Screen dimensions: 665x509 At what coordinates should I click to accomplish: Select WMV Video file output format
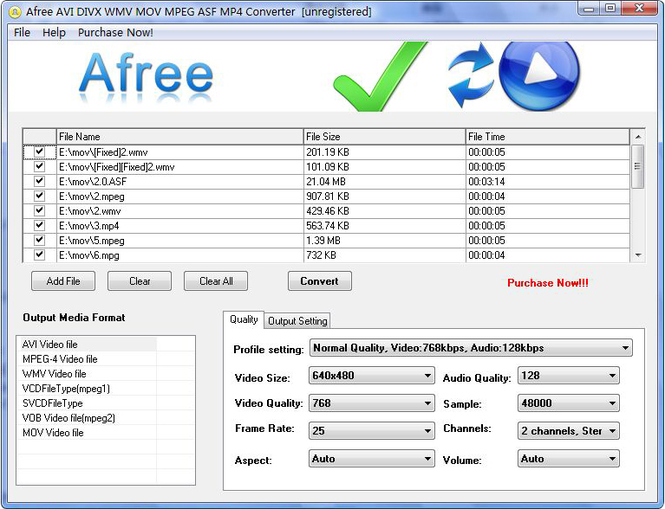(87, 374)
